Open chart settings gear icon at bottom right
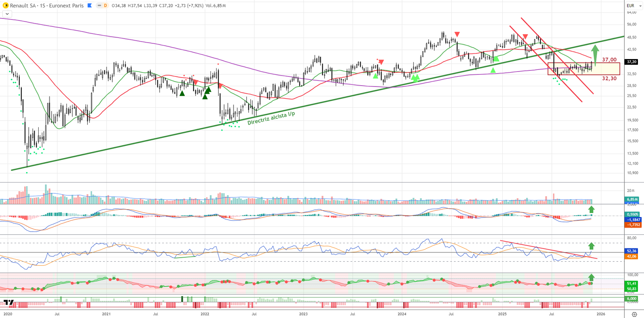The height and width of the screenshot is (318, 644). (634, 314)
